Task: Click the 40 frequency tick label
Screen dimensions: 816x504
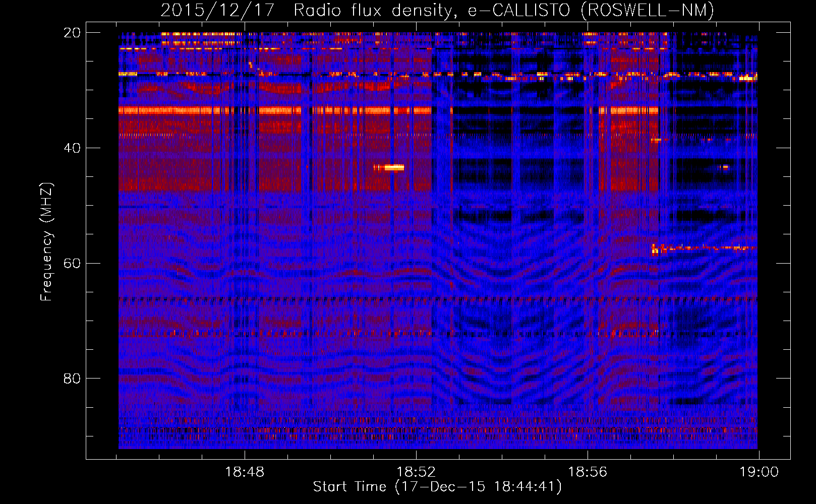Action: pyautogui.click(x=72, y=148)
